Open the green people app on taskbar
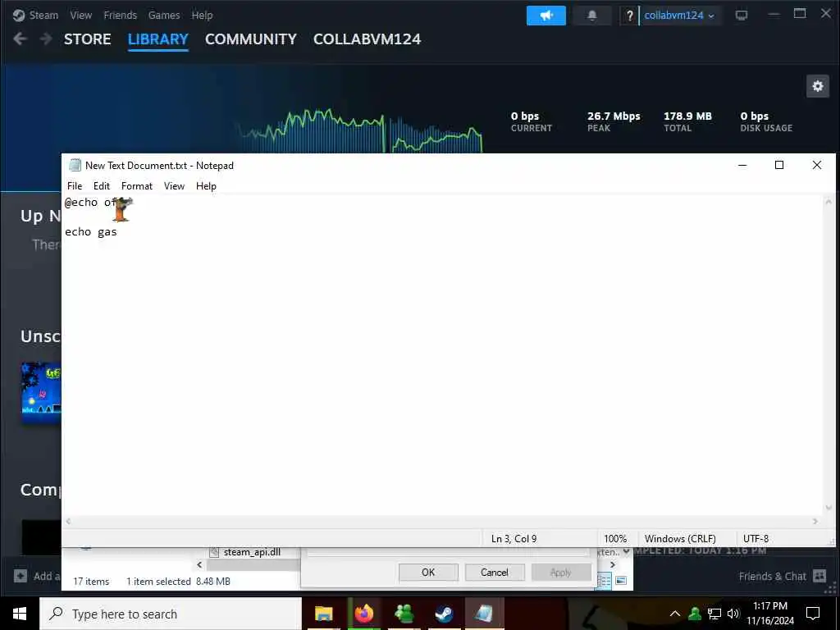The image size is (840, 630). pyautogui.click(x=404, y=614)
